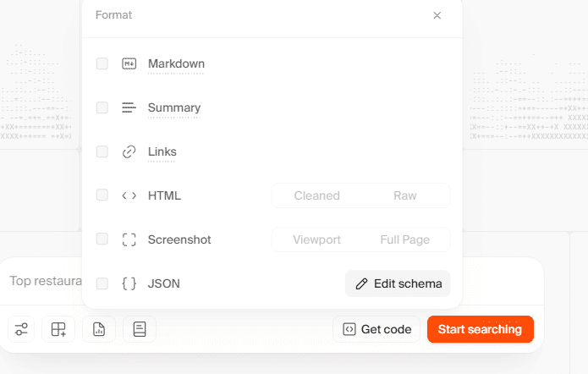Click the search query input field
Viewport: 588px width, 374px height.
(x=44, y=281)
